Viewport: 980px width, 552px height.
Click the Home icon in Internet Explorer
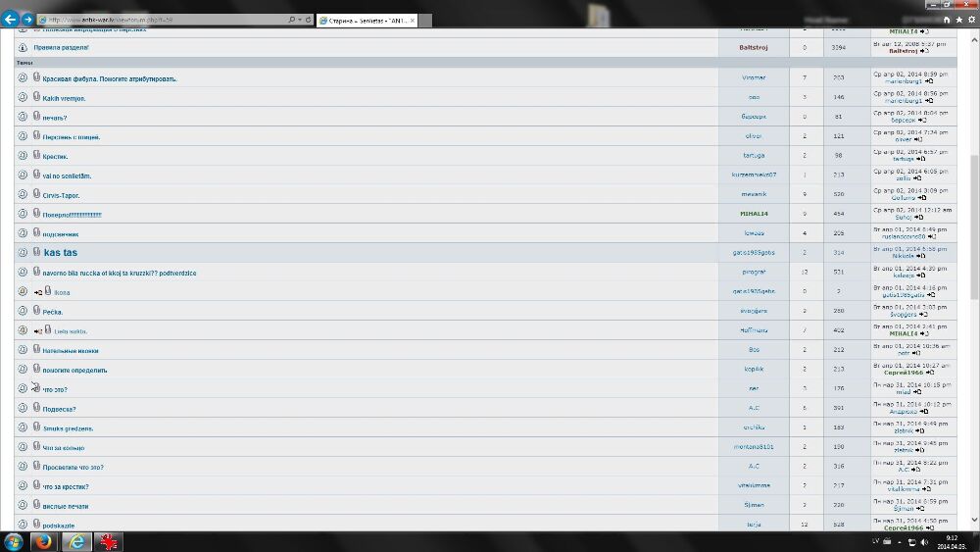click(947, 20)
